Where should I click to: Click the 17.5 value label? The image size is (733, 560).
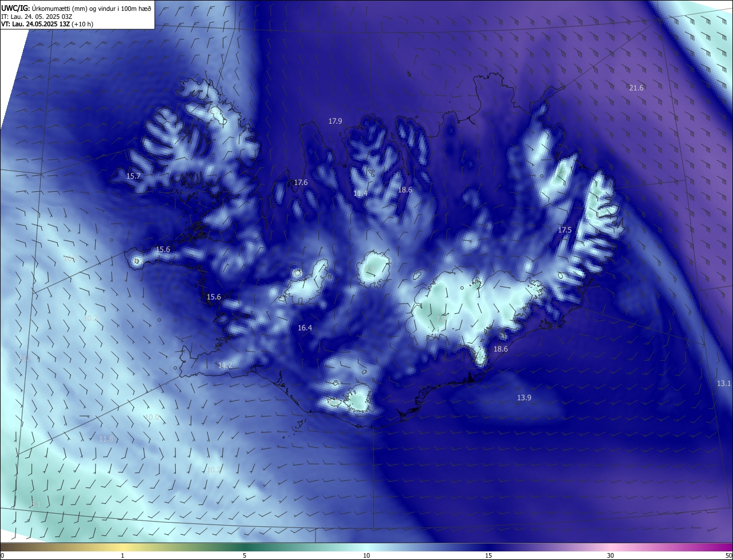tap(565, 230)
